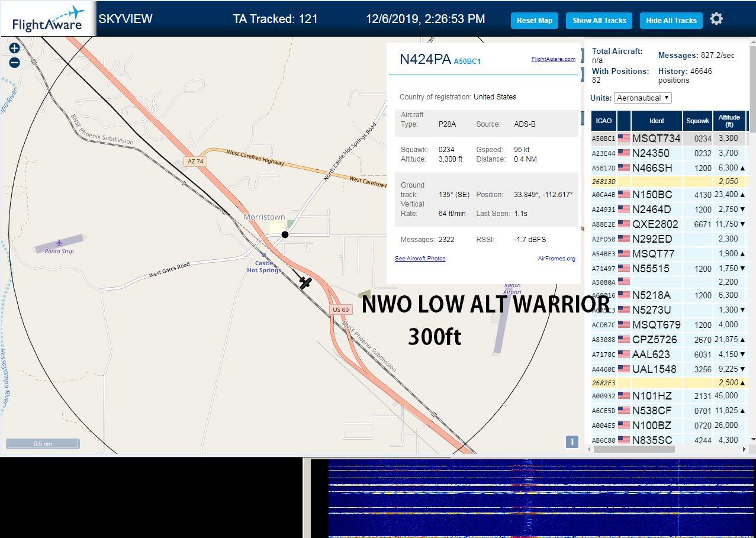The height and width of the screenshot is (538, 756).
Task: Sort table by Ident column
Action: 657,121
